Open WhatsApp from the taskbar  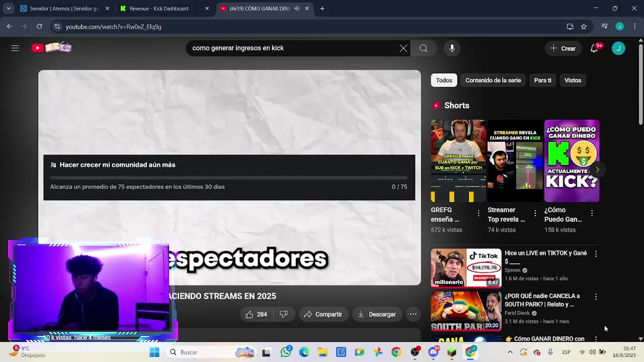click(x=286, y=352)
